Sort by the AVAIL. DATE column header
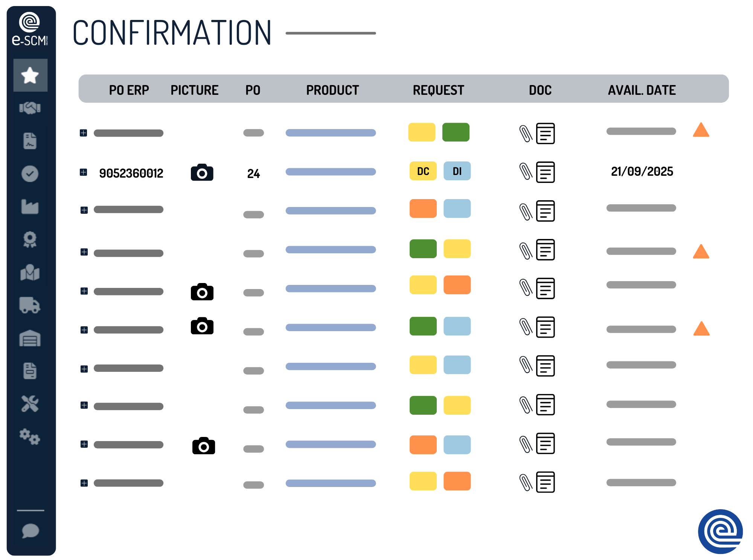 [x=642, y=90]
